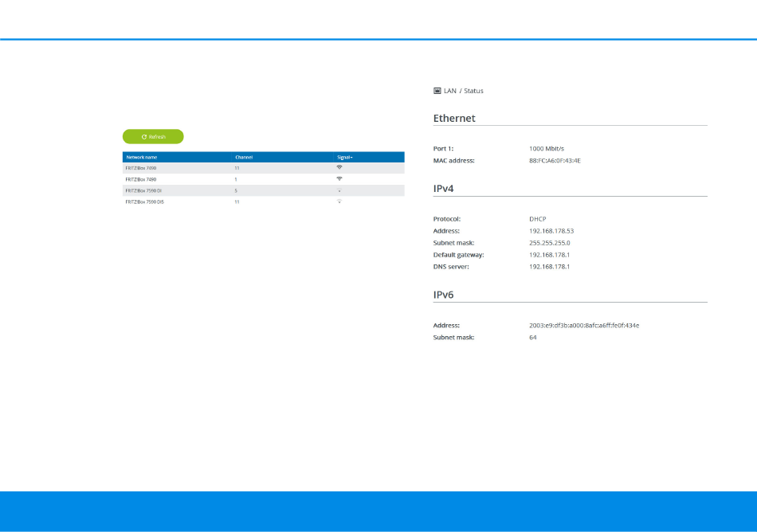Click the MAC address value 88:FC:A6:0F:43:4E
The width and height of the screenshot is (757, 532).
555,161
